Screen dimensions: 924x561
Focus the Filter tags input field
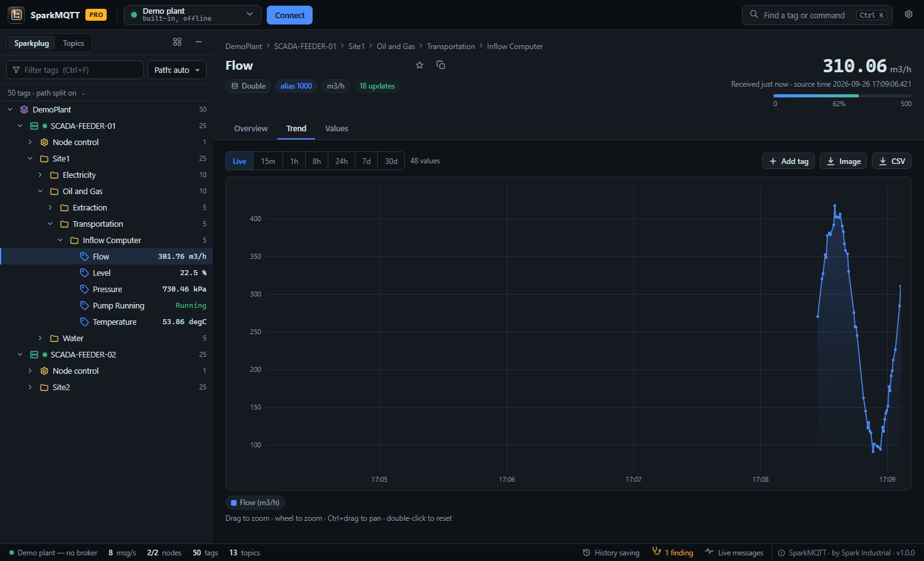point(75,70)
